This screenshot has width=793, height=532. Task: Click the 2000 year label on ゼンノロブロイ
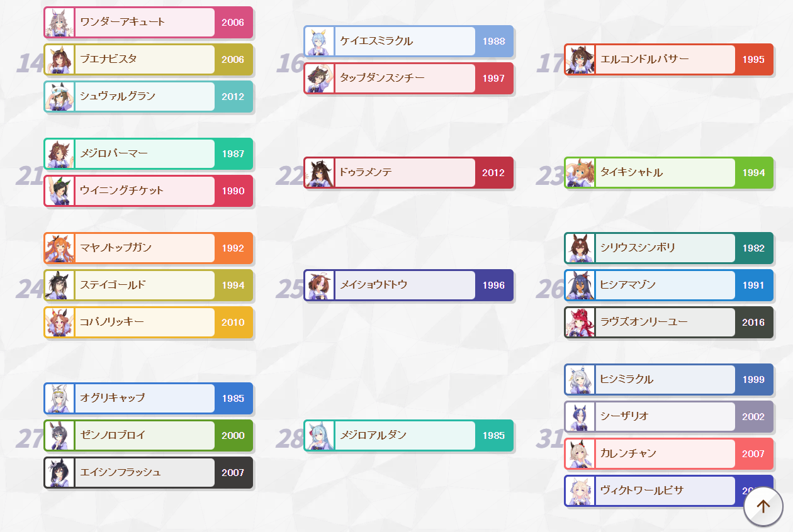pos(233,436)
